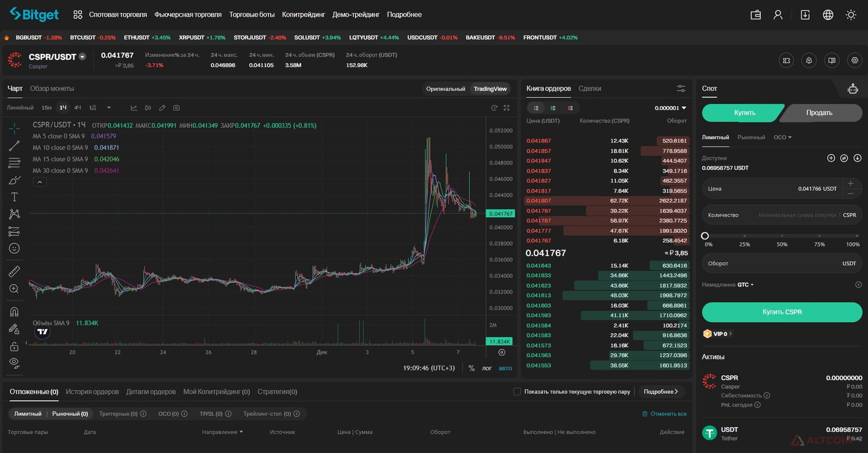Click the zoom in magnifier tool

14,289
